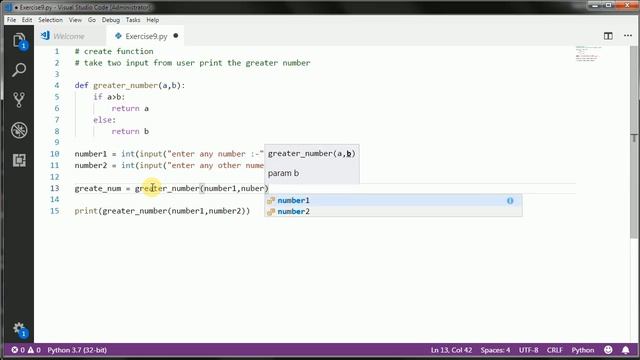Click the Python 3.7 (32-bit) interpreter selector
Viewport: 640px width, 360px height.
[77, 350]
